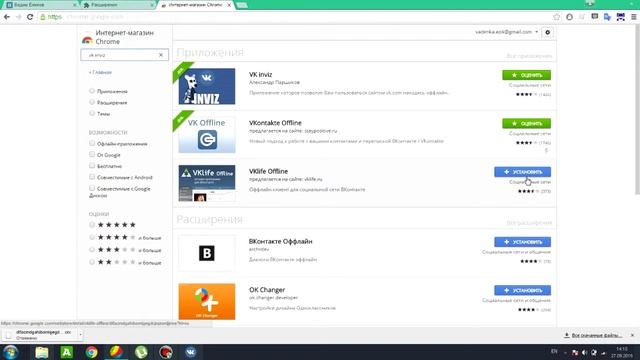Click translate extension icon in toolbar
The image size is (640, 360).
607,17
